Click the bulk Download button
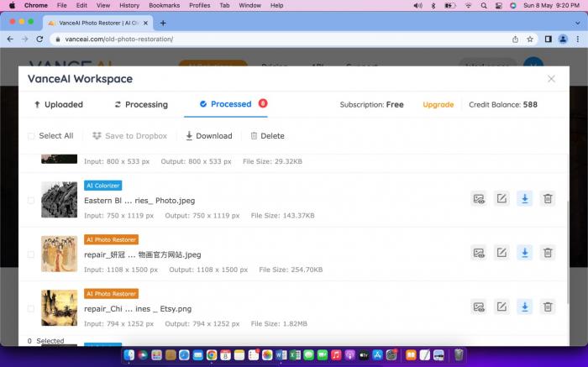Viewport: 588px width, 367px height. [x=209, y=136]
